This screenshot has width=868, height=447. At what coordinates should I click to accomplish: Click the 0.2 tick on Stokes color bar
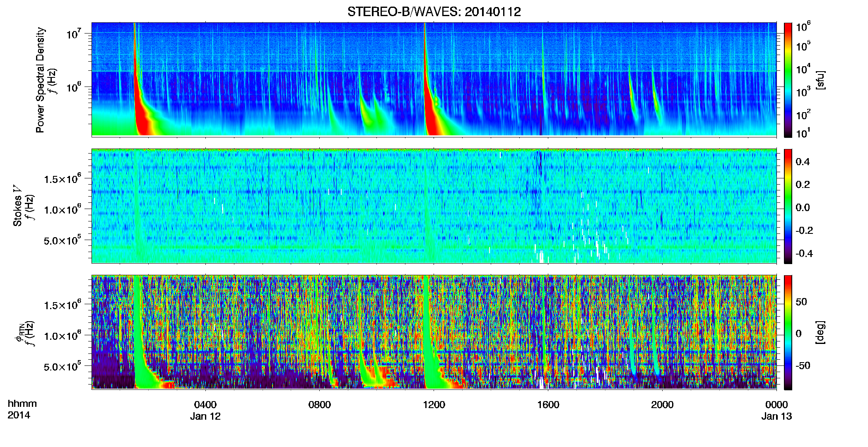pyautogui.click(x=803, y=185)
